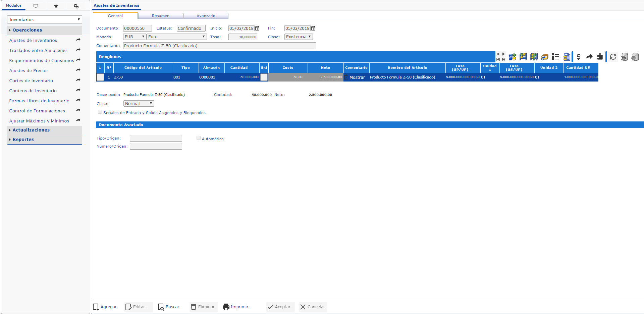This screenshot has height=315, width=644.
Task: Open the Inventarios module dropdown
Action: tap(45, 19)
